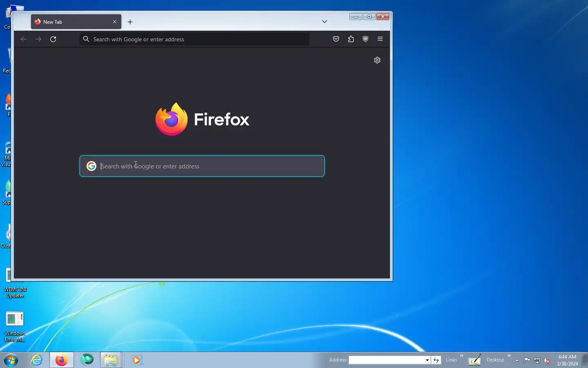The image size is (588, 368).
Task: Show hidden system tray icons
Action: click(517, 360)
